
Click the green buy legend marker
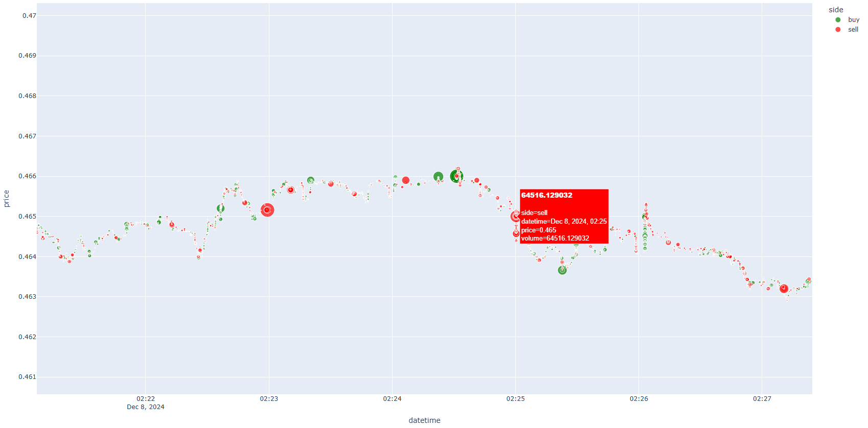coord(838,20)
